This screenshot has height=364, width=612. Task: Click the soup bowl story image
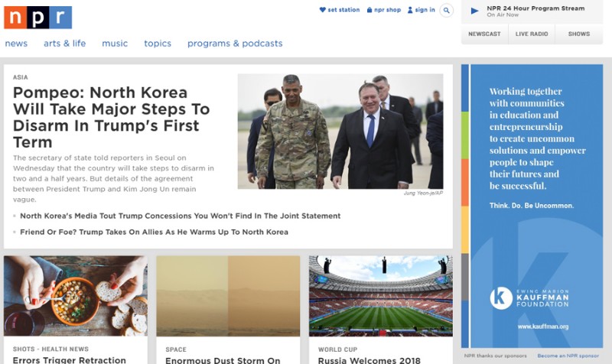tap(76, 296)
